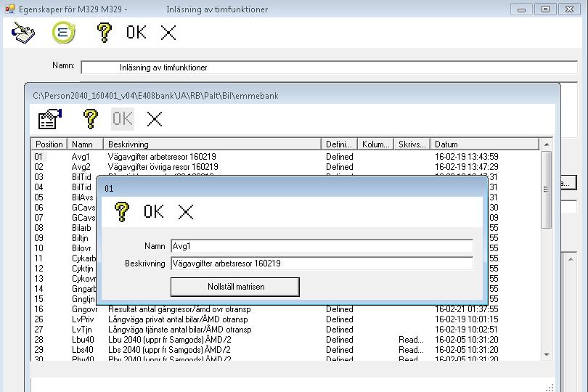Screen dimensions: 588x392
Task: Select row 16 Gngovr in the list
Action: pyautogui.click(x=285, y=309)
